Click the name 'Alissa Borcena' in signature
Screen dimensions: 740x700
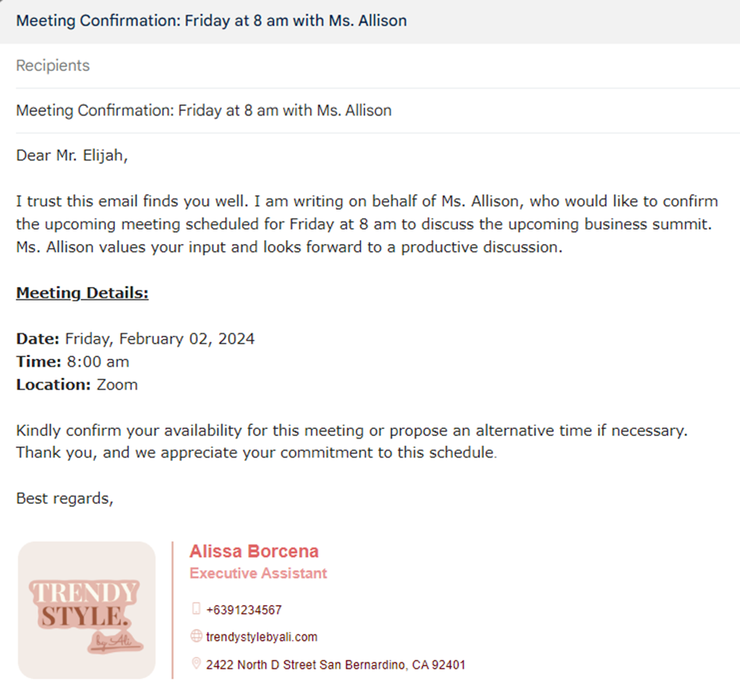(x=254, y=551)
